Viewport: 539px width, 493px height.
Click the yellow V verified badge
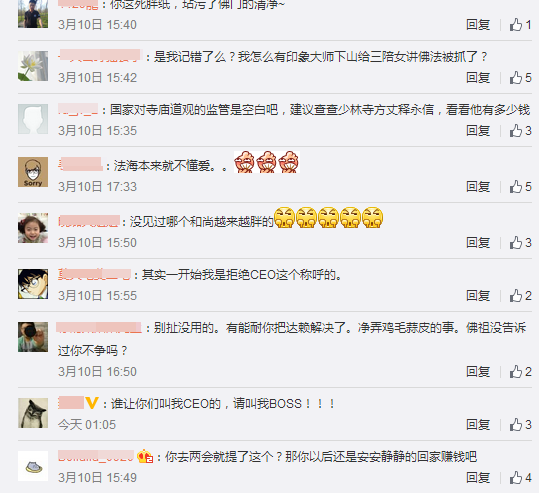92,403
